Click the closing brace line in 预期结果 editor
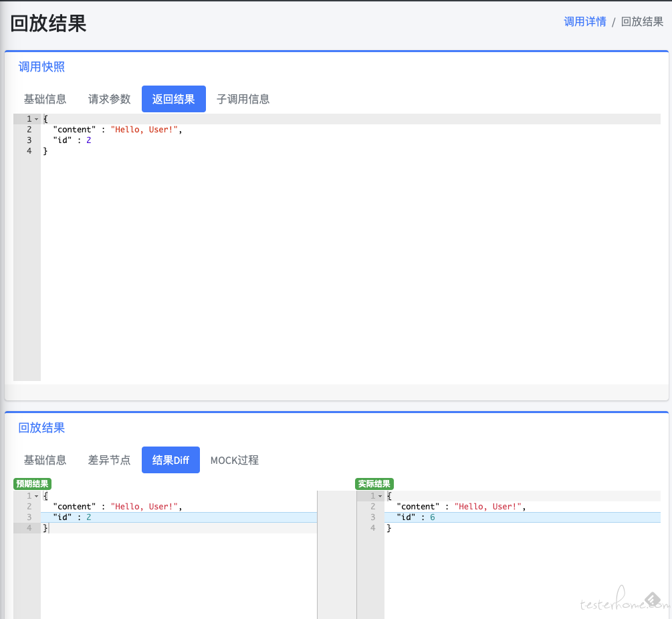This screenshot has height=619, width=672. point(179,528)
